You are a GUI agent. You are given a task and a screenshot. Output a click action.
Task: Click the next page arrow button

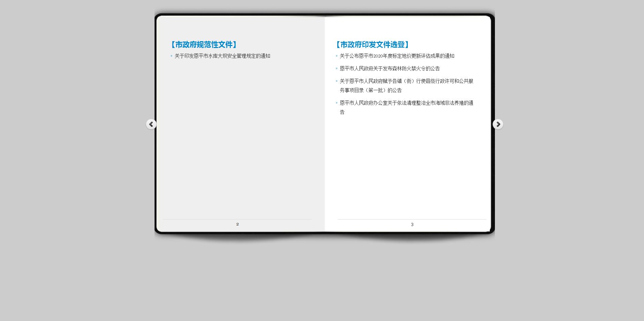click(x=498, y=124)
